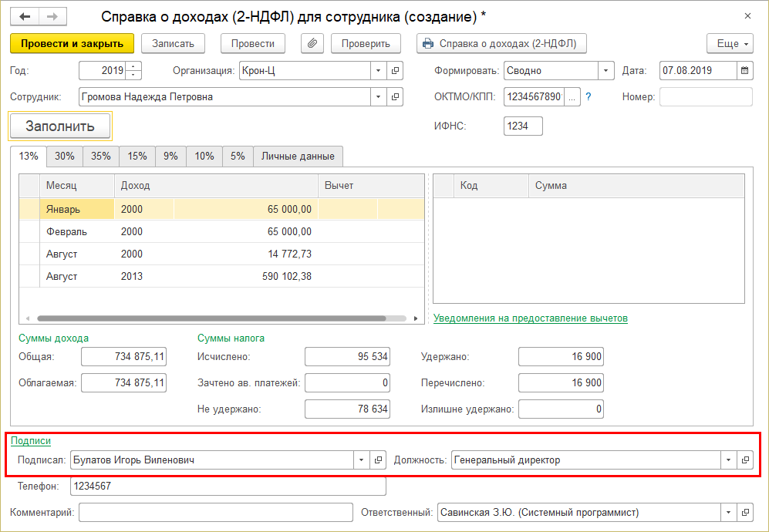Click the back navigation arrow
Screen dimensions: 769x532
click(25, 16)
